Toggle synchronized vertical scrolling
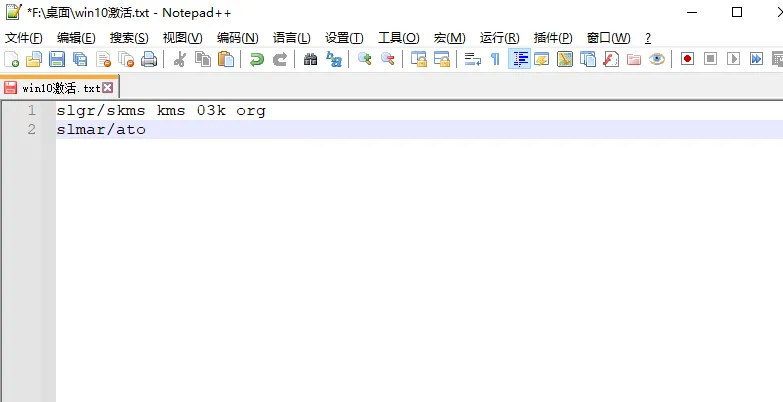The width and height of the screenshot is (783, 402). coord(418,59)
